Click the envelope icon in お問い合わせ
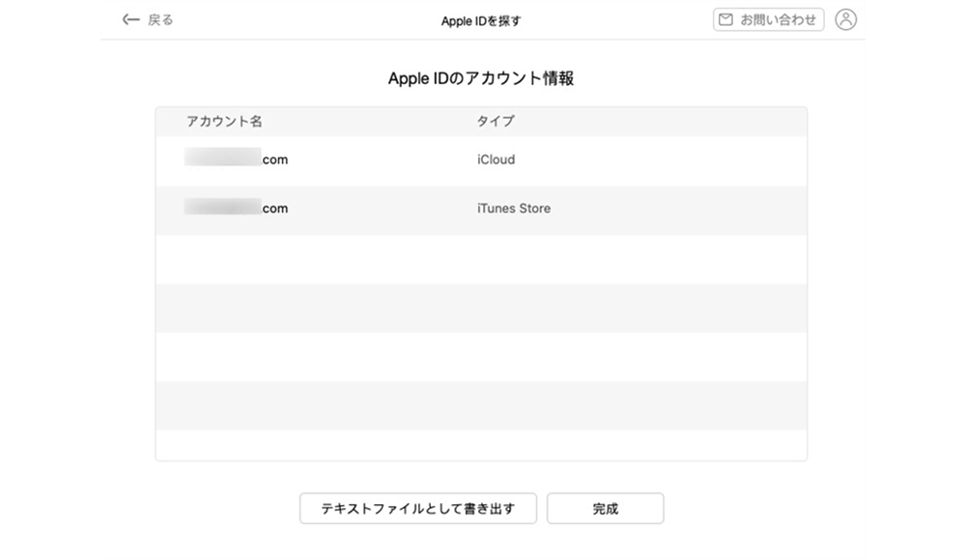 [725, 19]
